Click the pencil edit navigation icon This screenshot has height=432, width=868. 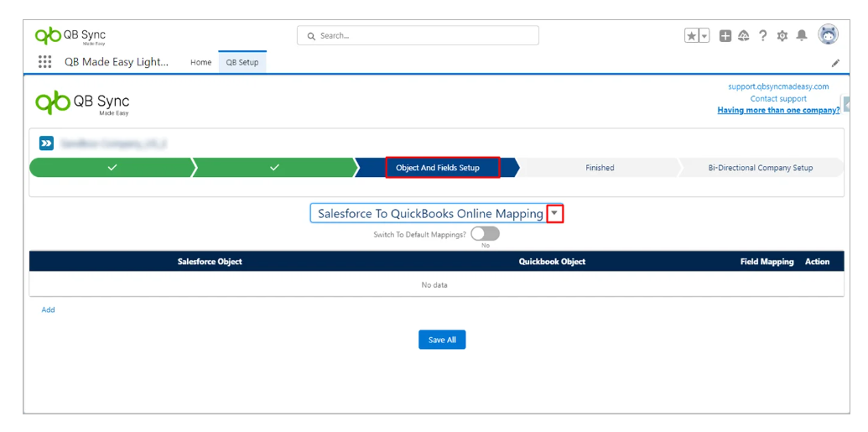point(835,63)
